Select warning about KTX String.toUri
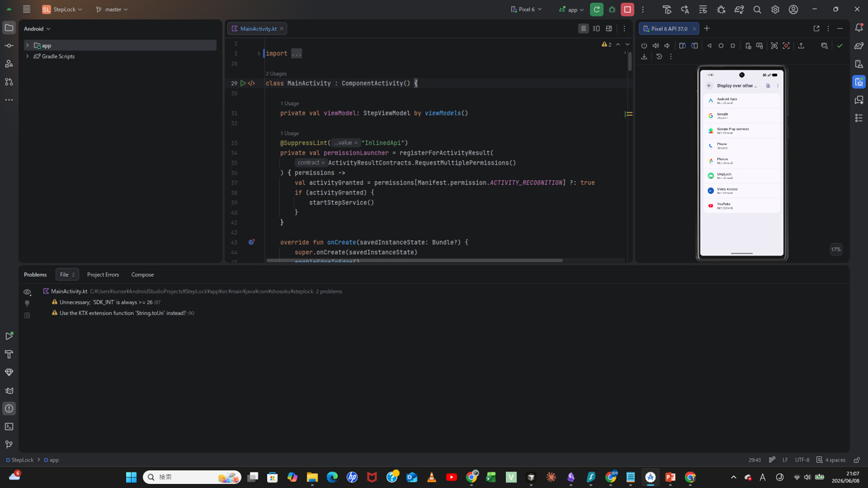 (x=123, y=313)
